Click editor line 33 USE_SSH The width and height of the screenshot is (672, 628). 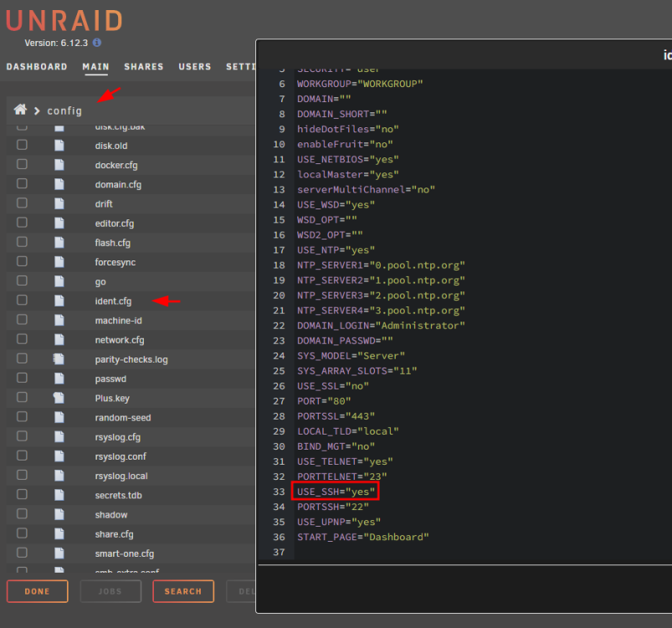(x=336, y=492)
